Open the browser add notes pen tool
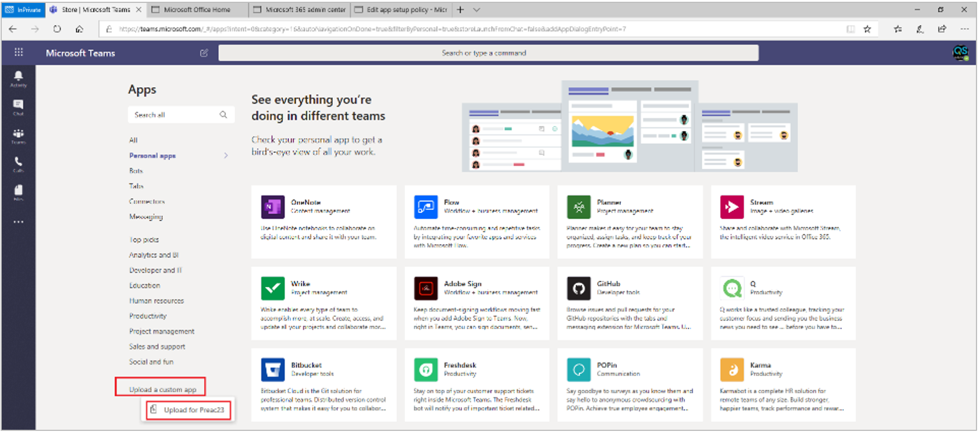This screenshot has height=435, width=980. [x=920, y=29]
